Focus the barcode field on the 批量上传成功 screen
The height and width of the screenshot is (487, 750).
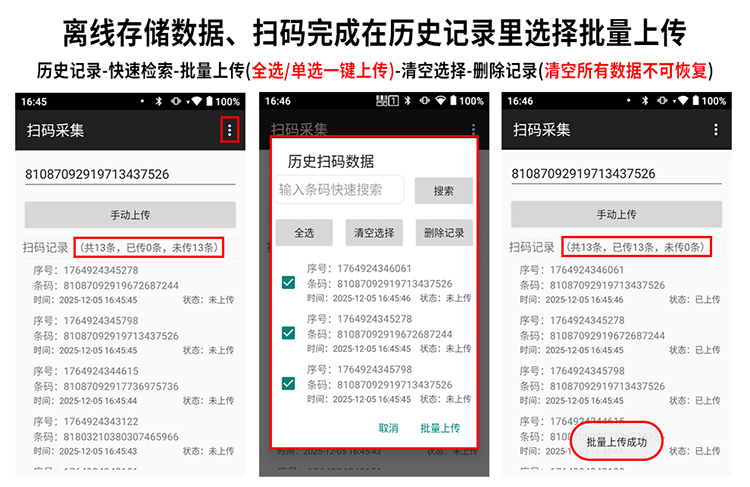[x=617, y=174]
